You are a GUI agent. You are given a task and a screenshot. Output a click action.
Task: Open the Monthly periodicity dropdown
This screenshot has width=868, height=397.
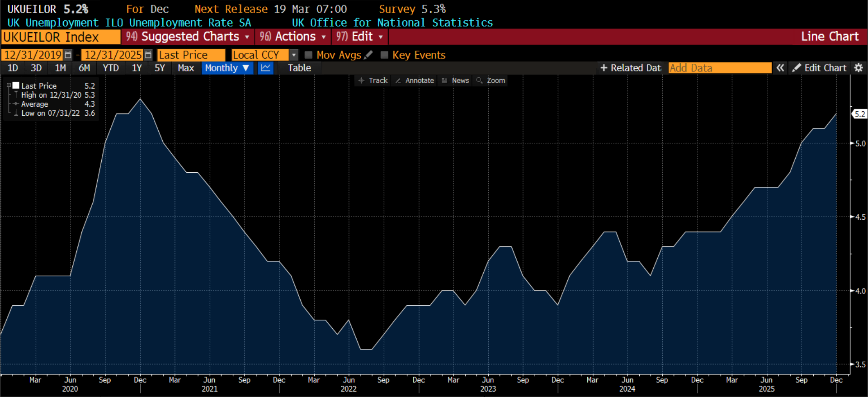pos(227,68)
